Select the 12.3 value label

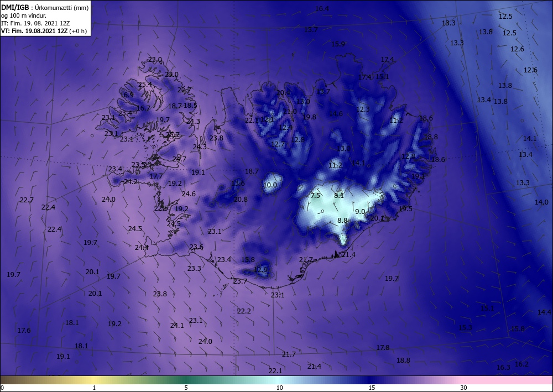[363, 109]
